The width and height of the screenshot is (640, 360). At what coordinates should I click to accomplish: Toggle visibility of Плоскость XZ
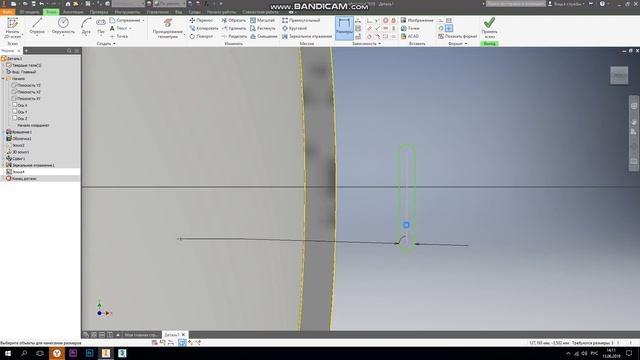[27, 92]
